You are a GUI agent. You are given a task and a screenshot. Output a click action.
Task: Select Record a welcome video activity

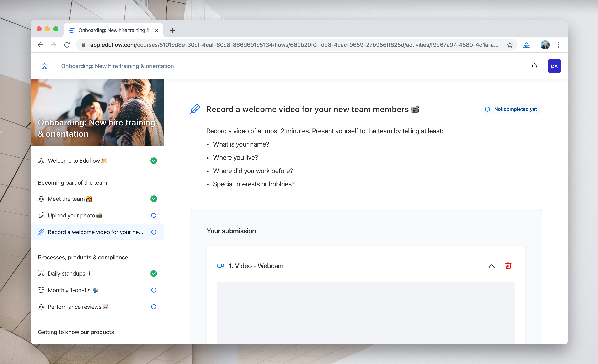point(97,232)
